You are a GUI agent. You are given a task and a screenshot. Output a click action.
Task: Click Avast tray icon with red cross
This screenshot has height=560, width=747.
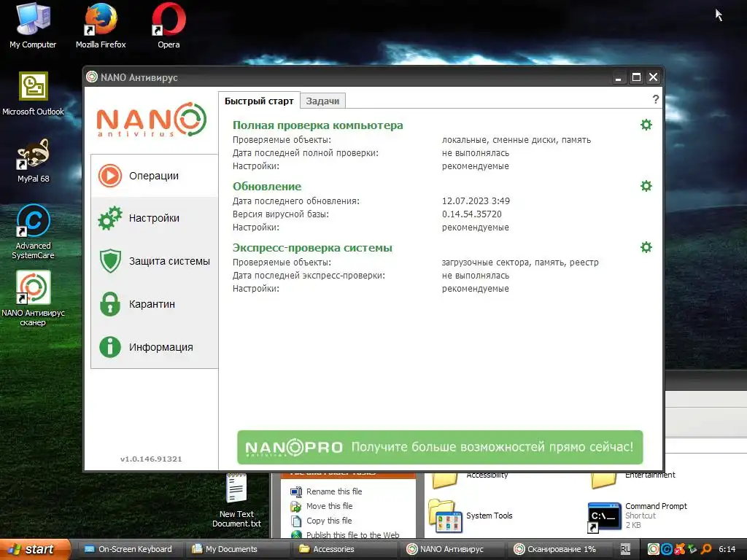680,549
